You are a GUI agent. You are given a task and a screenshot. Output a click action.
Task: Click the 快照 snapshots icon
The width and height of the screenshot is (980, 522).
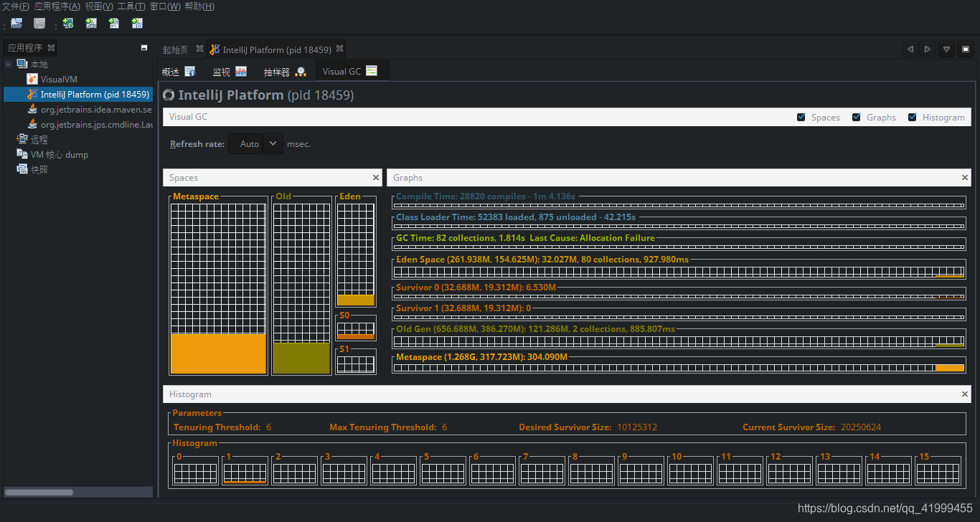[22, 169]
